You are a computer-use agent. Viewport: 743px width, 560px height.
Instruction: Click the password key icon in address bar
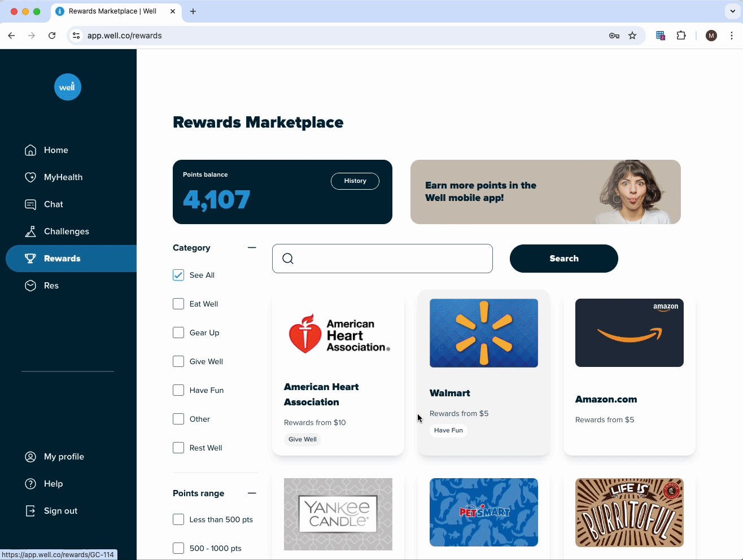pyautogui.click(x=614, y=36)
